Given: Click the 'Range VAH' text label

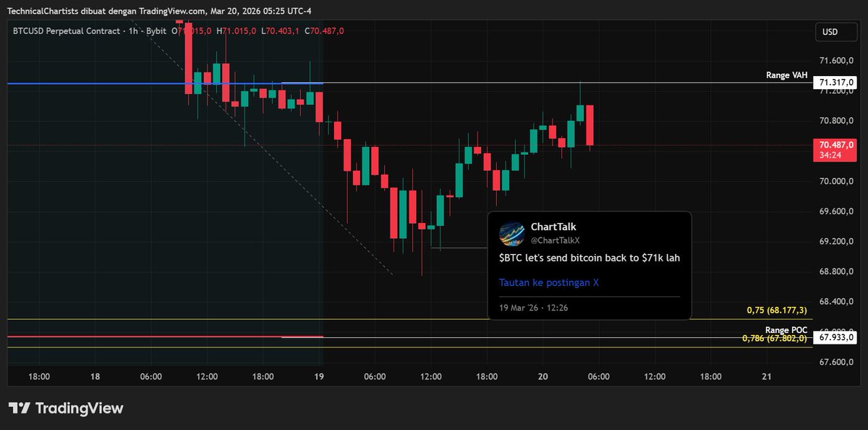Looking at the screenshot, I should [x=787, y=75].
